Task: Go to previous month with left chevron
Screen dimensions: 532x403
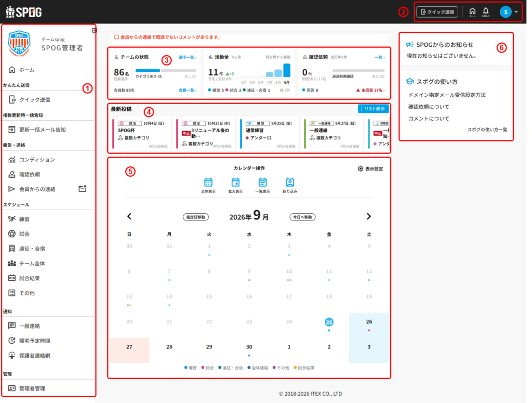Action: click(129, 216)
